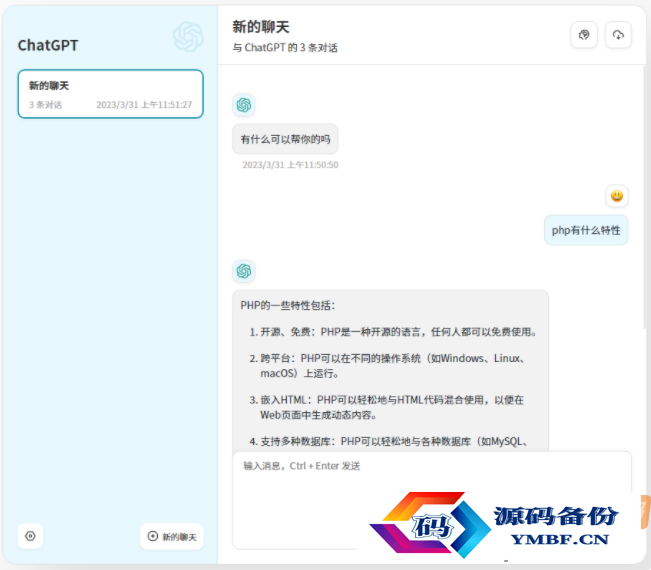The image size is (651, 570).
Task: Click the export chat download icon
Action: (x=618, y=35)
